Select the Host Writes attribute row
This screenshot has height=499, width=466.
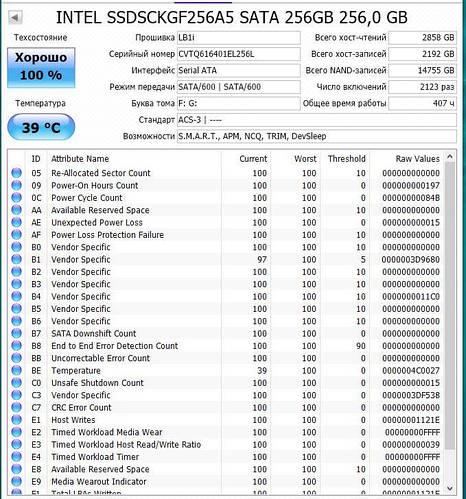(x=226, y=420)
